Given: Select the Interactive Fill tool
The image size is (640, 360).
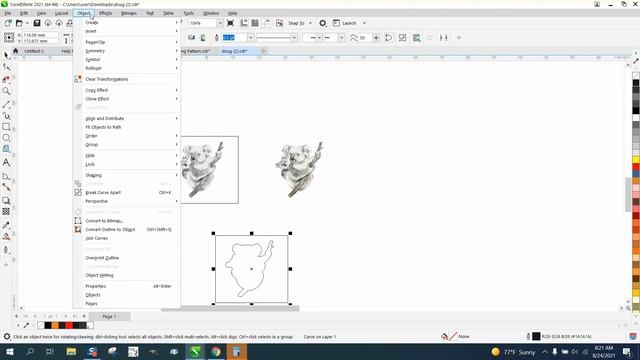Looking at the screenshot, I should click(6, 237).
